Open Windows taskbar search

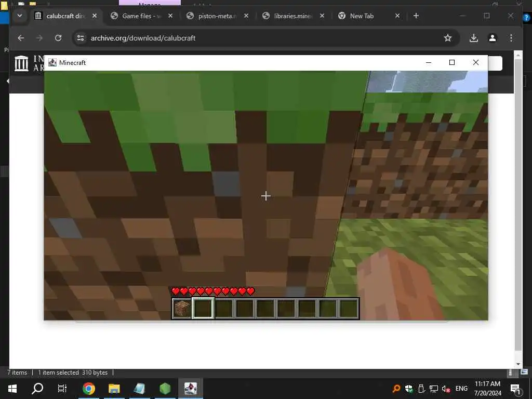pos(37,389)
